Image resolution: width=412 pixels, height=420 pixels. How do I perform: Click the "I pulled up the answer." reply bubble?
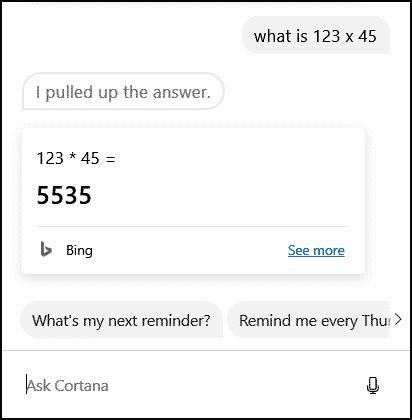click(x=123, y=92)
